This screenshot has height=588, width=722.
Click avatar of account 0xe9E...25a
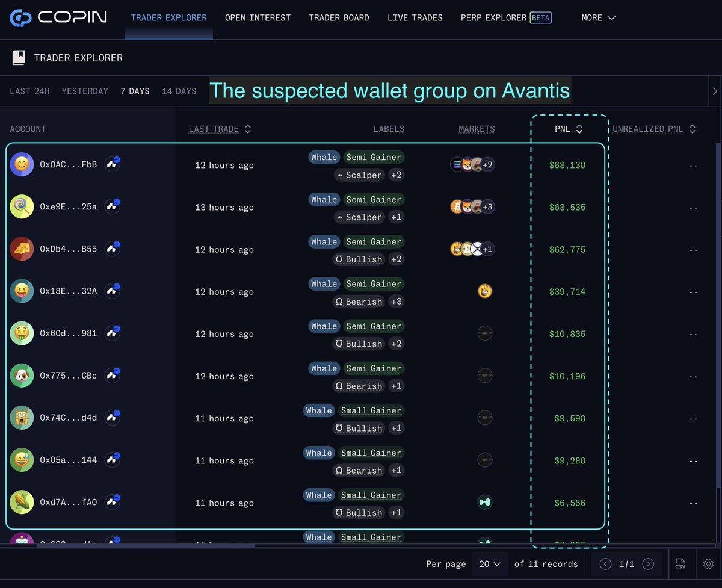click(22, 207)
